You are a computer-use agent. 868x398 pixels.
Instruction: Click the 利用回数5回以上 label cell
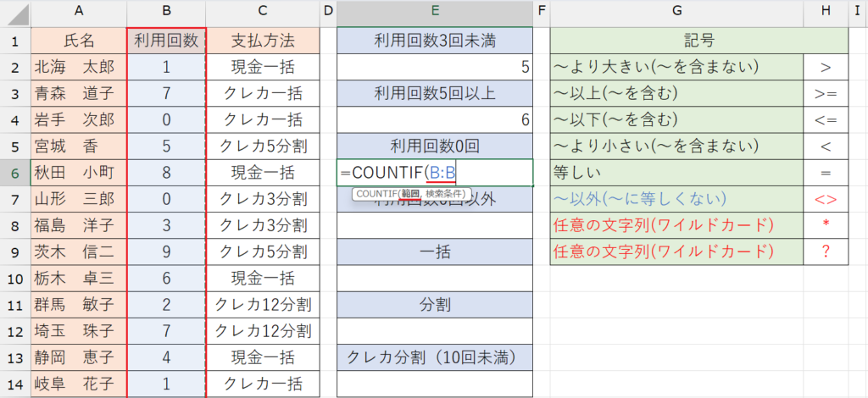tap(435, 93)
